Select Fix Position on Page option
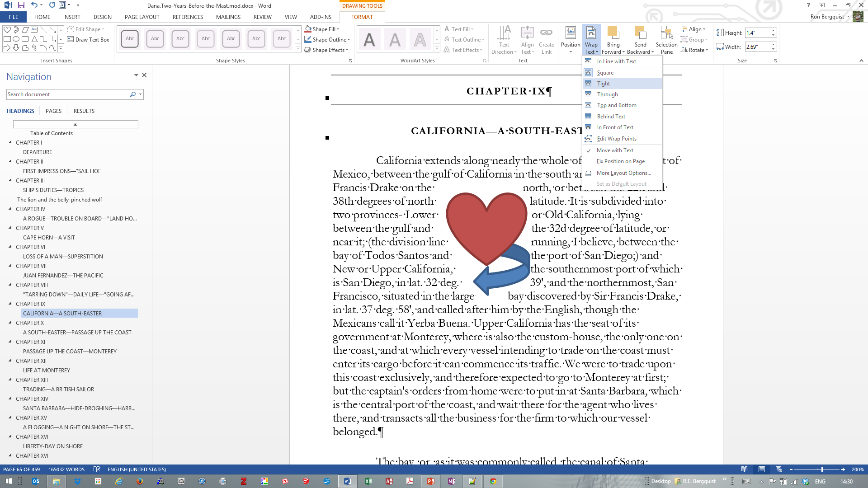The image size is (868, 488). pyautogui.click(x=620, y=161)
